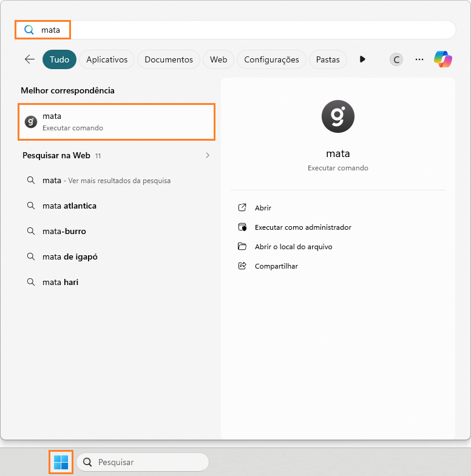Open the three-dots more options menu
The image size is (471, 476).
click(419, 59)
